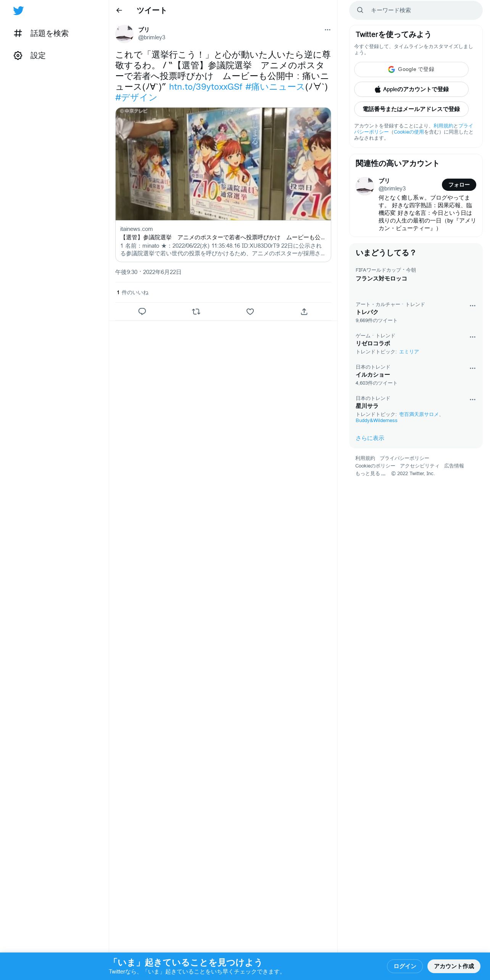Screen dimensions: 490x980
Task: Click the retweet icon
Action: (x=196, y=311)
